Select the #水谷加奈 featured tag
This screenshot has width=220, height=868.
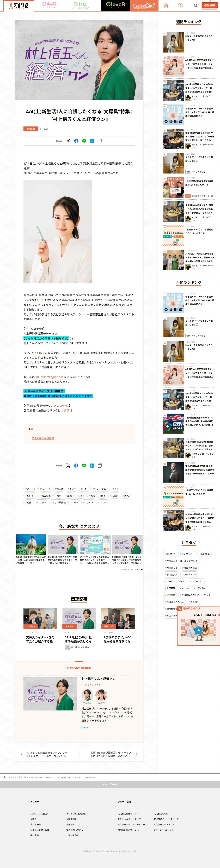click(170, 554)
